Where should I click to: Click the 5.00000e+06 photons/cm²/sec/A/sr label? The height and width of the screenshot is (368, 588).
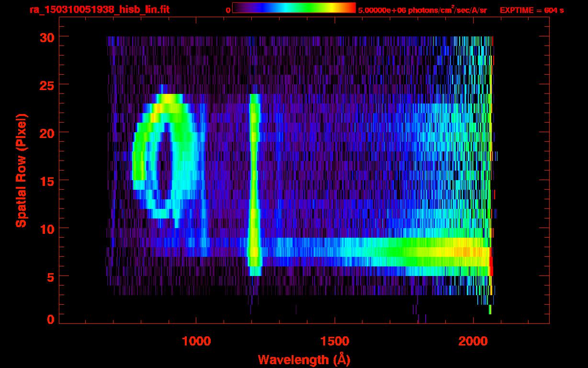[422, 10]
